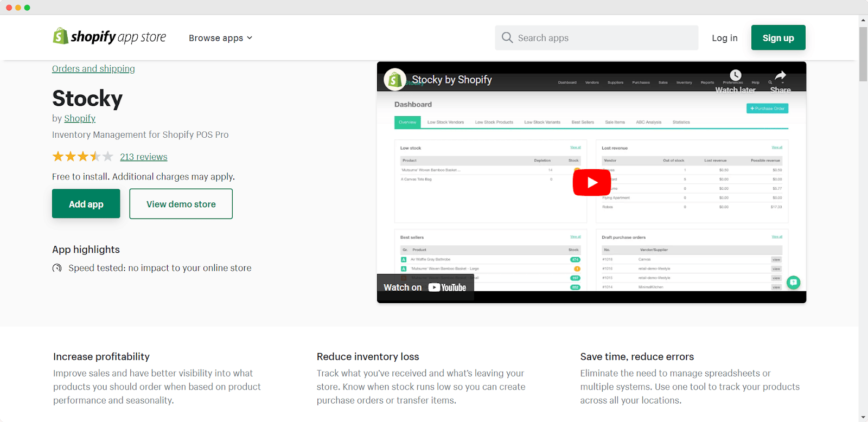868x422 pixels.
Task: Click the macOS green maximize button
Action: point(27,8)
